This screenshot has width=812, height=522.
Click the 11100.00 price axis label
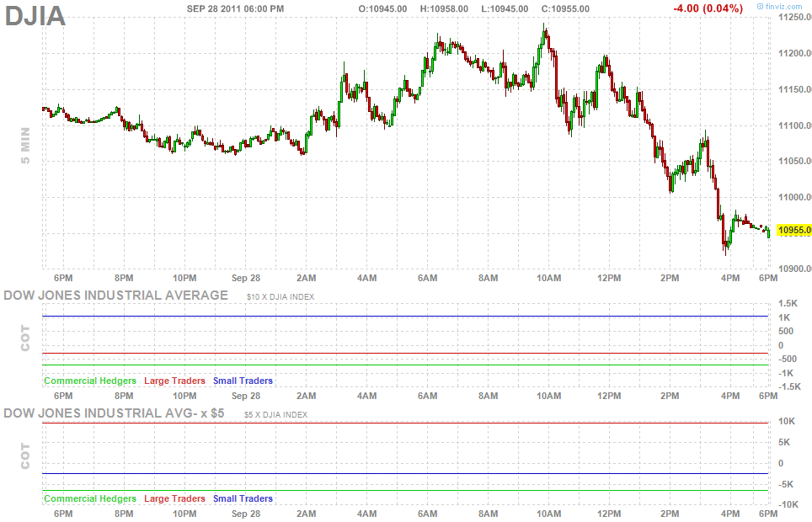(x=795, y=125)
